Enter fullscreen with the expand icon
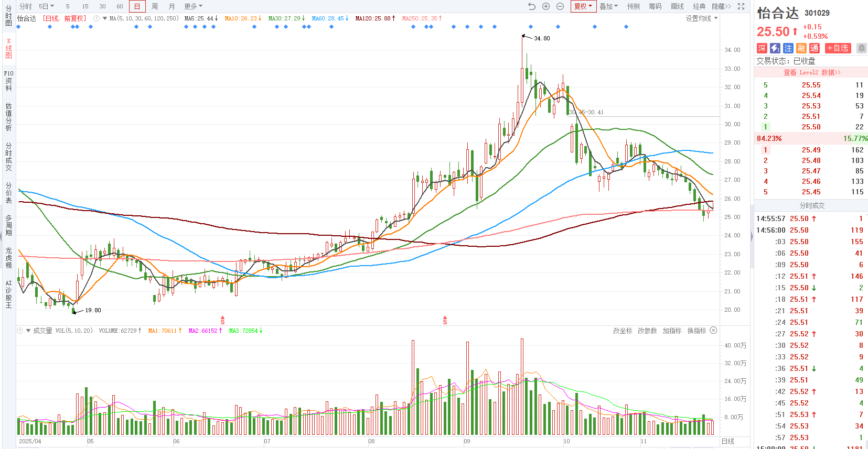This screenshot has width=868, height=449. (741, 6)
